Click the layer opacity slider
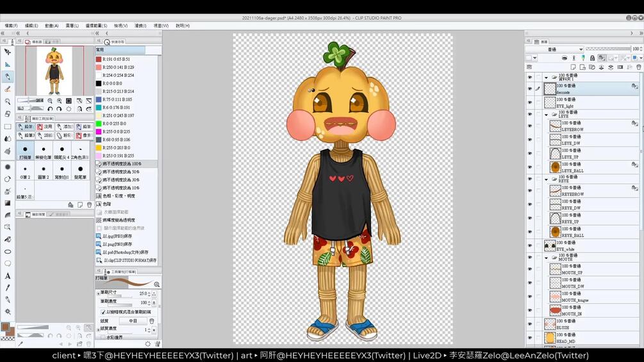Viewport: 644px width, 362px height. 608,49
